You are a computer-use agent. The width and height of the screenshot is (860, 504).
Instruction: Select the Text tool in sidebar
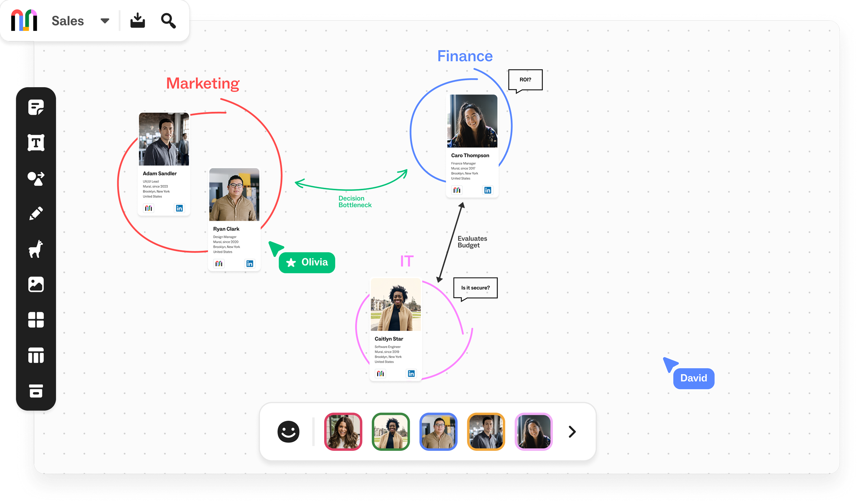36,143
